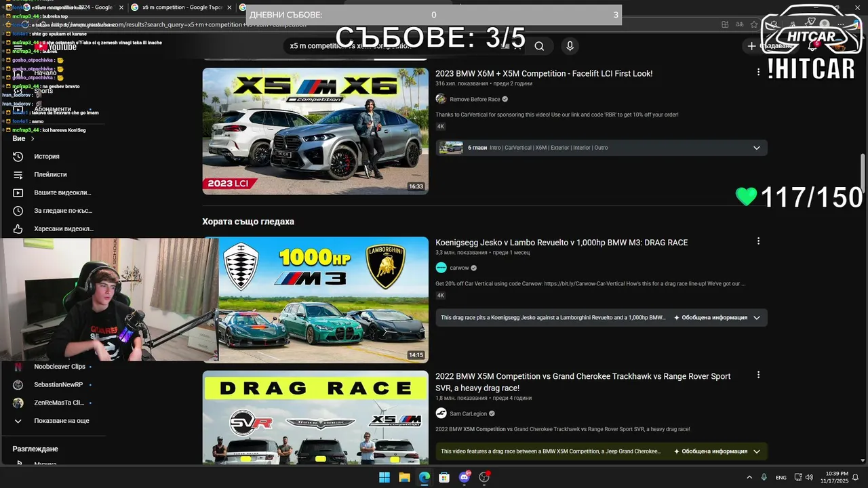Expand Обобщена информация for X5M Trackhawk video
The image size is (868, 488).
(717, 451)
